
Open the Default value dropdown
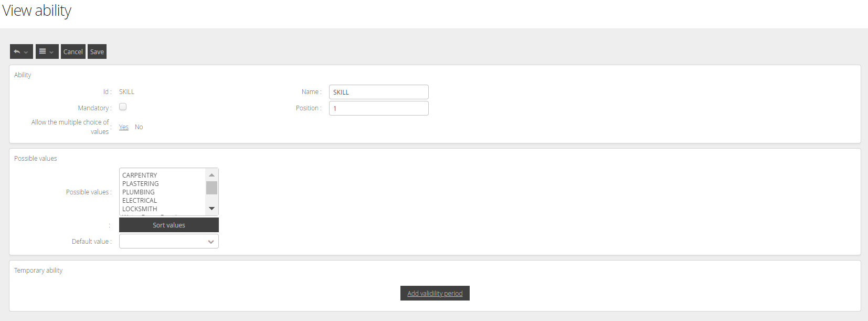[x=169, y=241]
